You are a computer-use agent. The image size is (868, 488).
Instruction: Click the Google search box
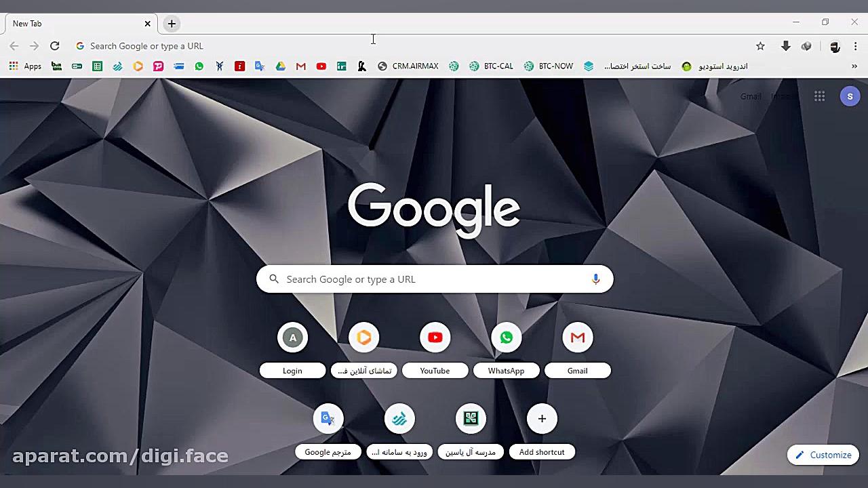point(435,279)
